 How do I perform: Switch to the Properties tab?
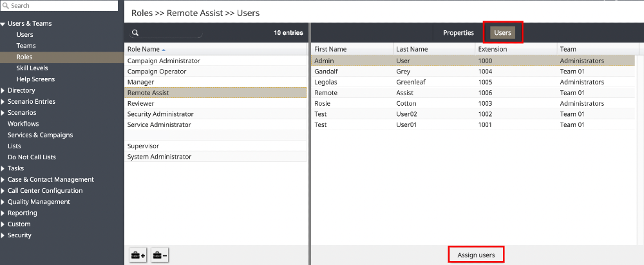point(458,33)
